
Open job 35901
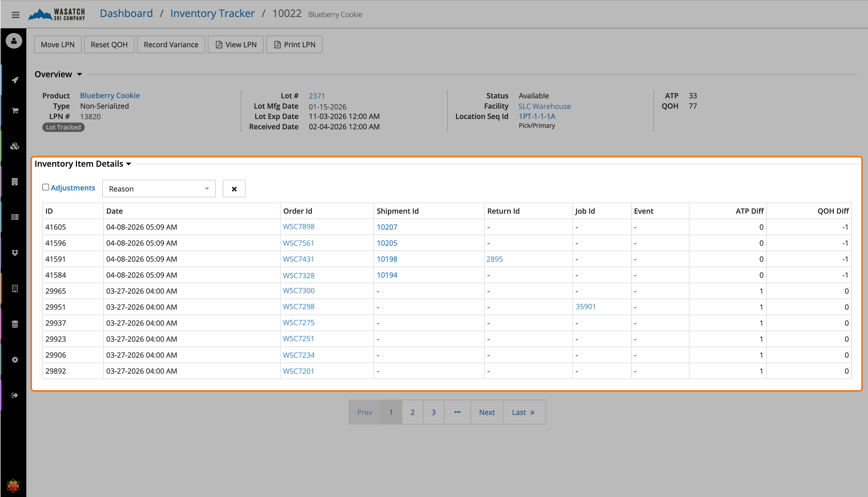[x=586, y=307]
